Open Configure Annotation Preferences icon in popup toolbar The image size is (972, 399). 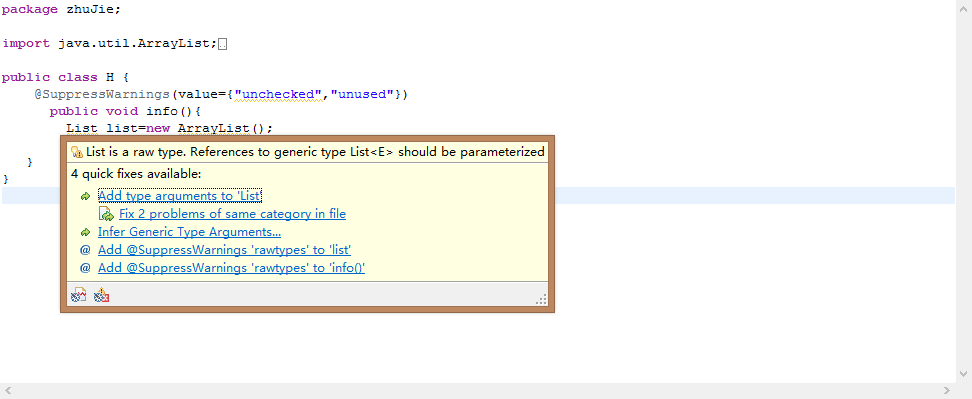coord(78,296)
